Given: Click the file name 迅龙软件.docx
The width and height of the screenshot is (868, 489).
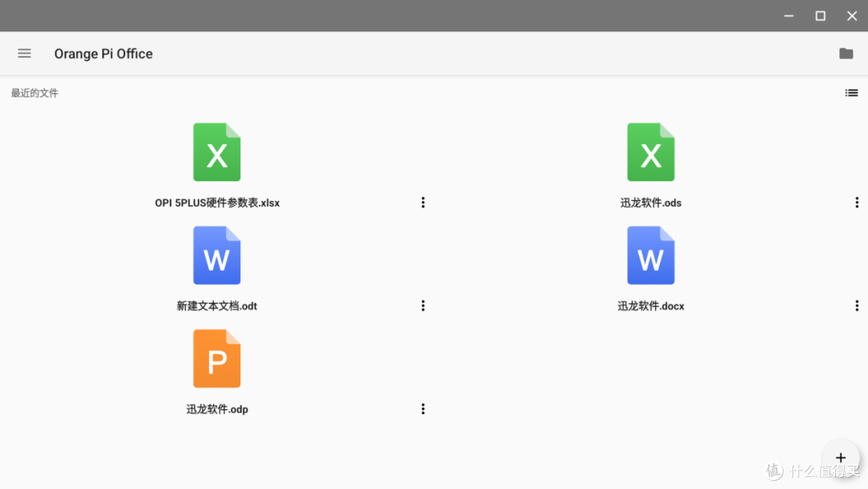Looking at the screenshot, I should click(x=651, y=306).
